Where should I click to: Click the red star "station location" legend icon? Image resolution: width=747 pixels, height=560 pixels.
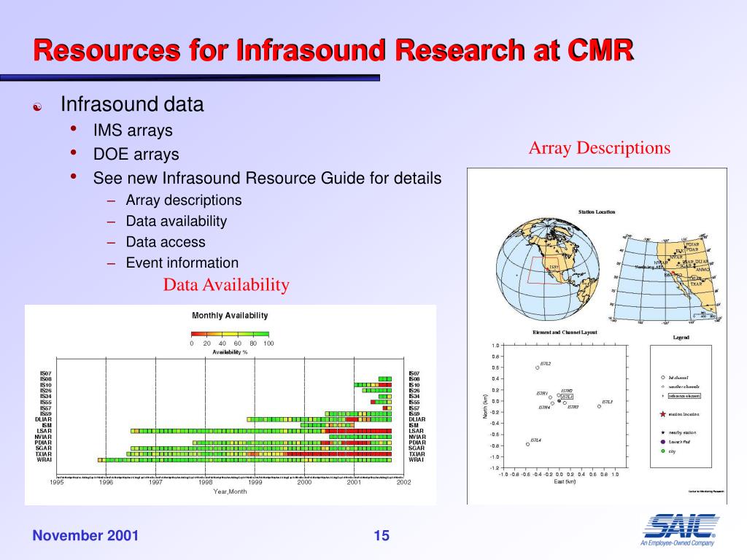pos(662,414)
